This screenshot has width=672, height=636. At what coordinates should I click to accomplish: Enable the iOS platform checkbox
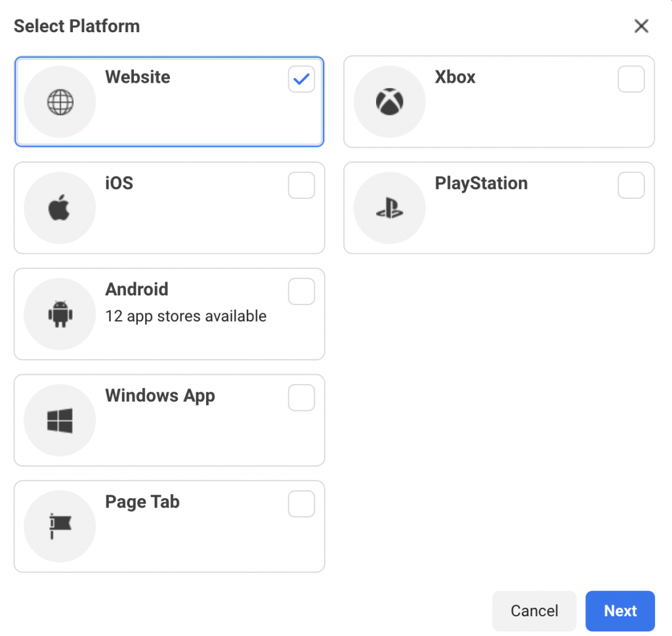301,186
